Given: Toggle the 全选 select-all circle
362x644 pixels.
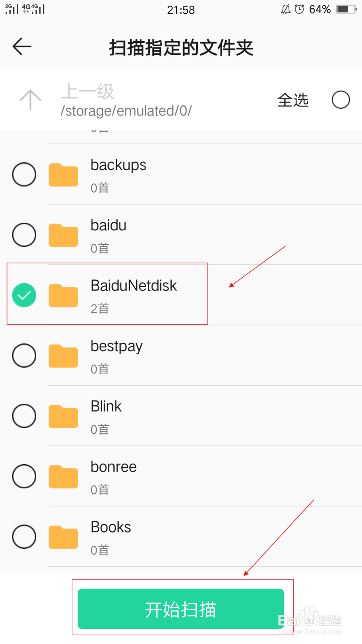Looking at the screenshot, I should [x=341, y=100].
